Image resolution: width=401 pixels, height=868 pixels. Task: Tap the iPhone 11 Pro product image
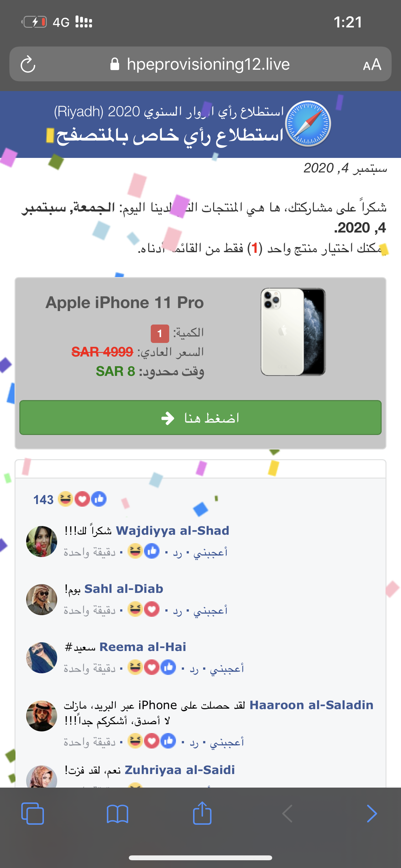tap(293, 332)
